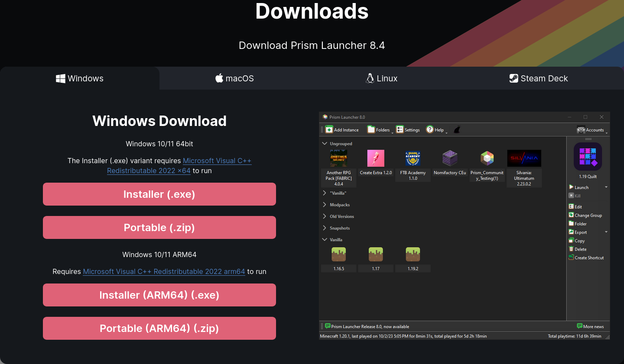The height and width of the screenshot is (364, 624).
Task: Click the Installer (.exe) download button
Action: click(x=159, y=194)
